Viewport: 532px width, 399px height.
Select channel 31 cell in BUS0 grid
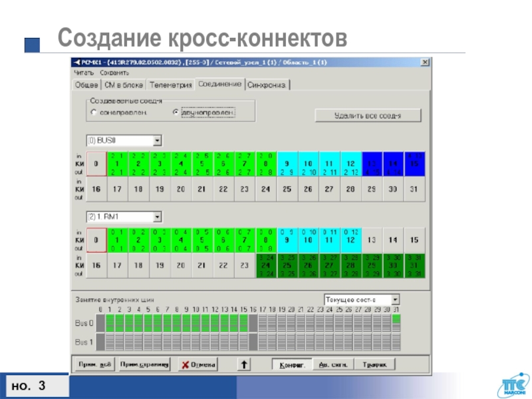[x=414, y=190]
